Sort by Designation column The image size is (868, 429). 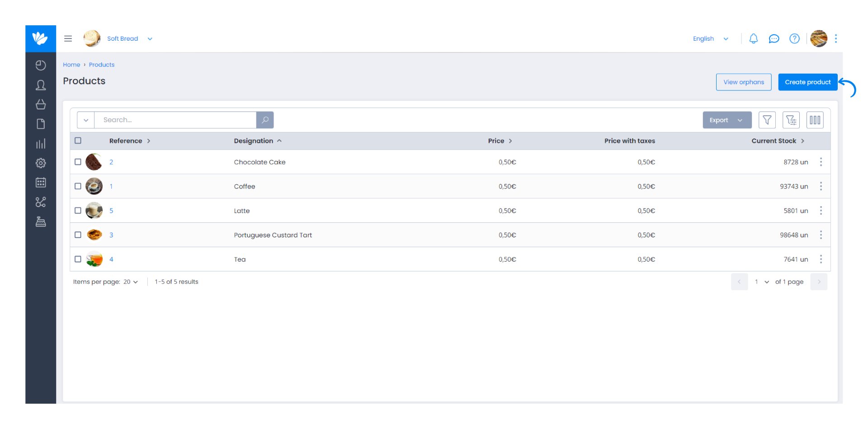pos(258,141)
